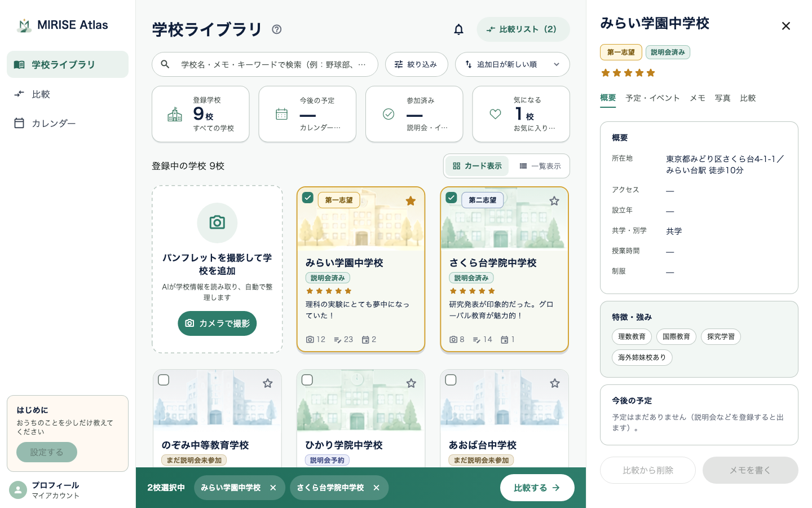Open the notifications bell
Screen dimensions: 812x508
[459, 29]
